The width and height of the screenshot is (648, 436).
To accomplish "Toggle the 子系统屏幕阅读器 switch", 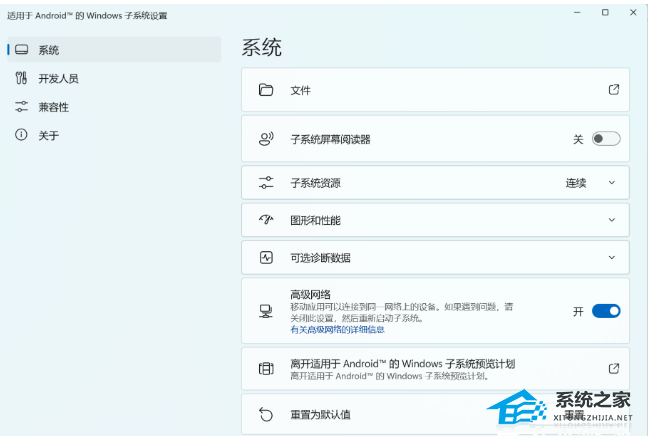I will coord(606,139).
